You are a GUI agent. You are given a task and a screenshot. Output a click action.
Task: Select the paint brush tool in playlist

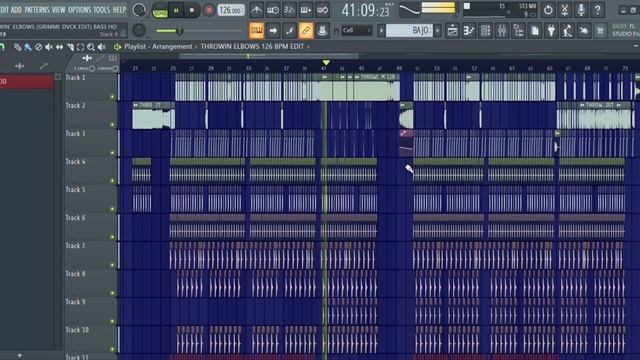tap(28, 47)
